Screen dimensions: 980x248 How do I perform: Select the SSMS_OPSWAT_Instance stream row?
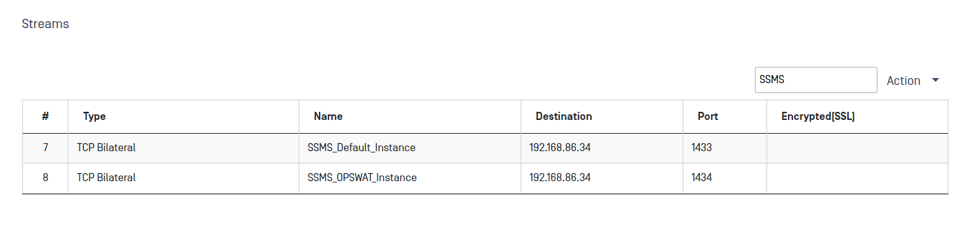tap(485, 178)
